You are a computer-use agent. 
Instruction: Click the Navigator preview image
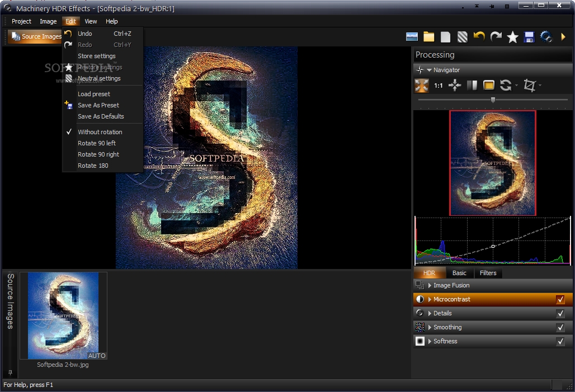click(x=492, y=163)
